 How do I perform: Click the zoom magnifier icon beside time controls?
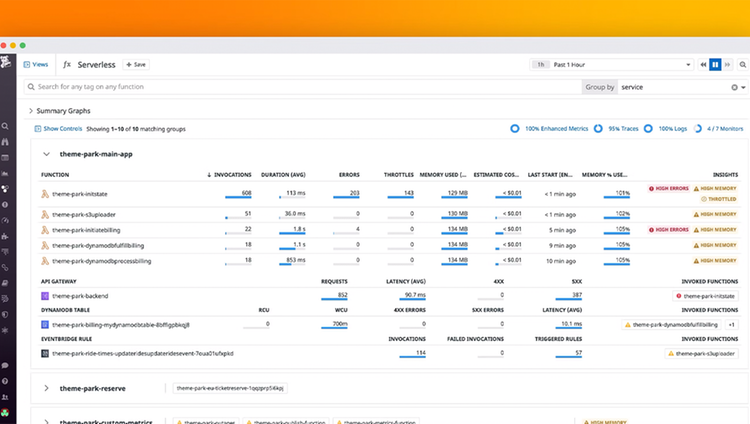743,65
